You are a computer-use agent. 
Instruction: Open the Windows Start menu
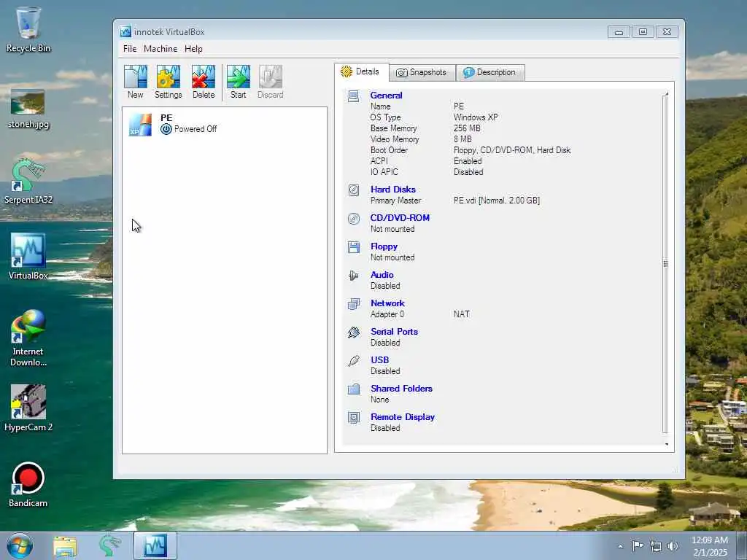[x=20, y=545]
